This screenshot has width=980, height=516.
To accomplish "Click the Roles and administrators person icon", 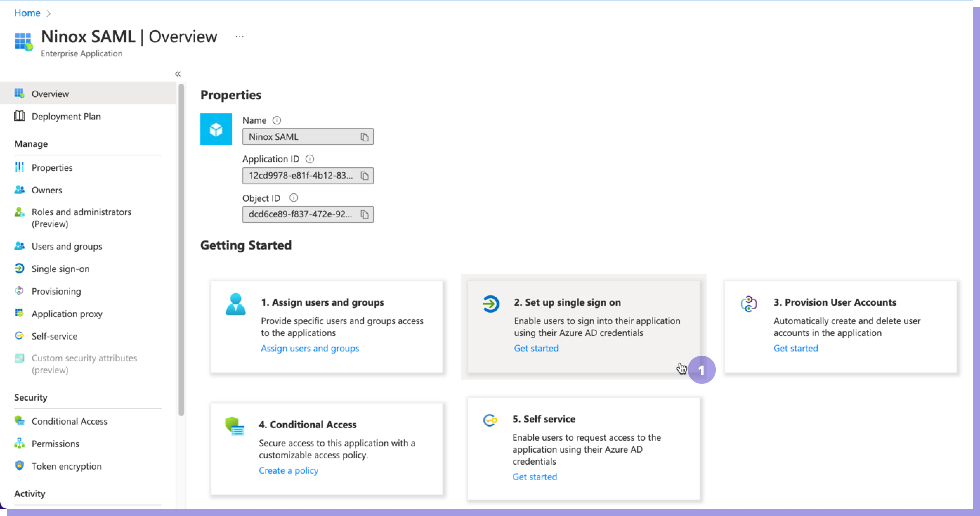I will [19, 212].
